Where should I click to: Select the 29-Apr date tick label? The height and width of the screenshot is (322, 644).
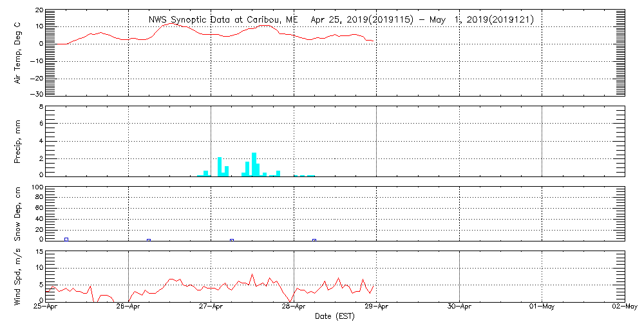pyautogui.click(x=377, y=307)
